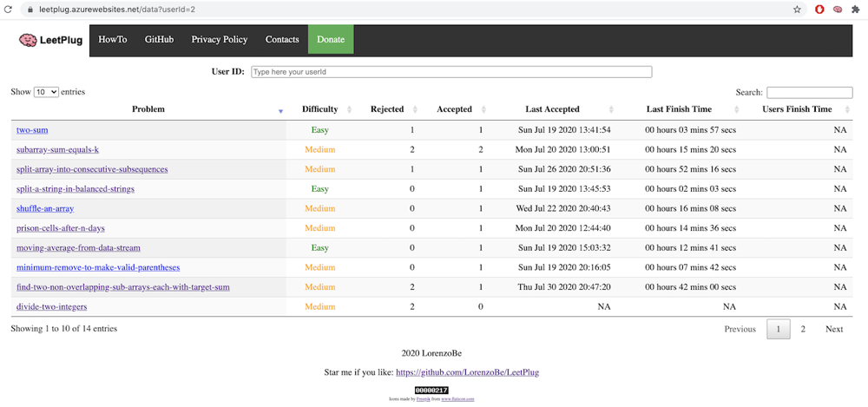Sort by the Rejected column header
This screenshot has height=407, width=868.
click(387, 109)
